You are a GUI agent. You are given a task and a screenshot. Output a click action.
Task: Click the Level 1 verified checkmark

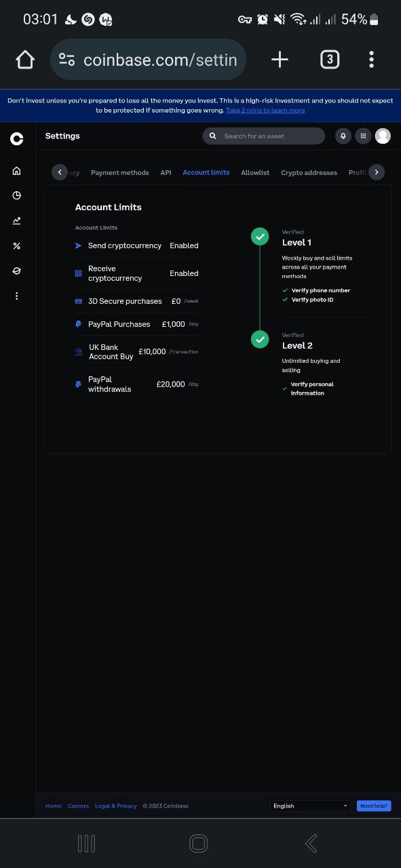(x=260, y=236)
